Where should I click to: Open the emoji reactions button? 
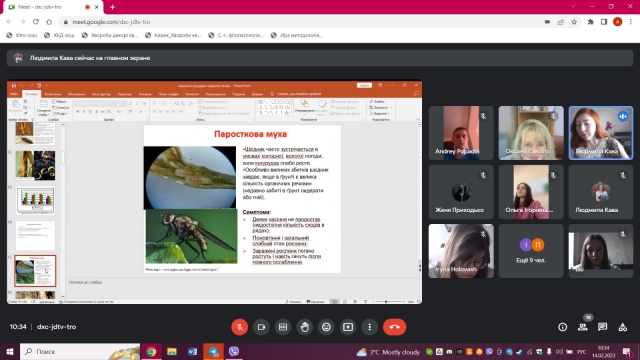pyautogui.click(x=326, y=327)
